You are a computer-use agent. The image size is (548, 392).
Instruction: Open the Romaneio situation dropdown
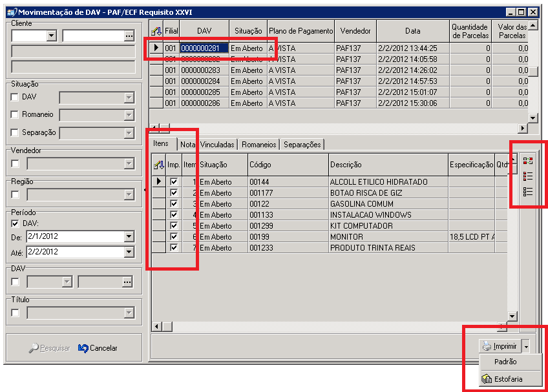129,115
